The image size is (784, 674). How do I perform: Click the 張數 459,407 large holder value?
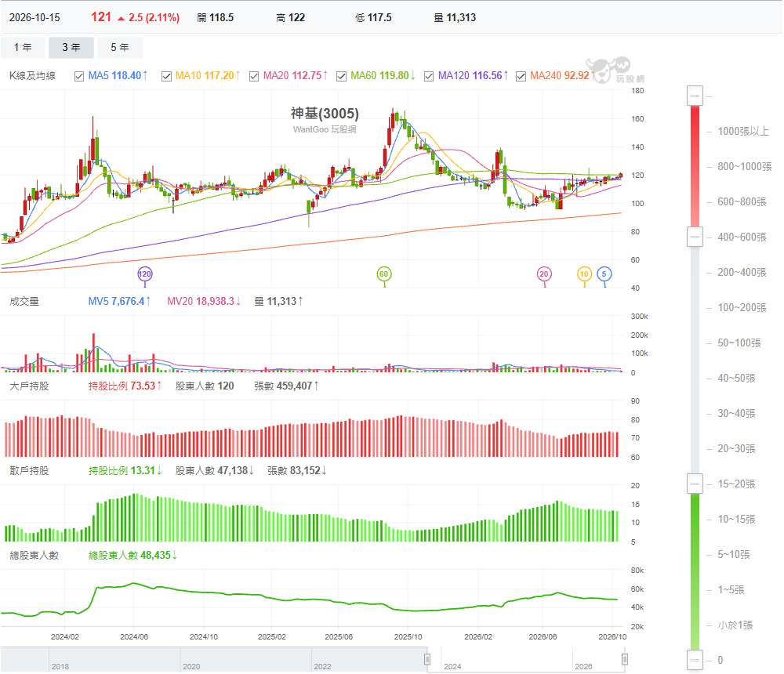pos(286,386)
